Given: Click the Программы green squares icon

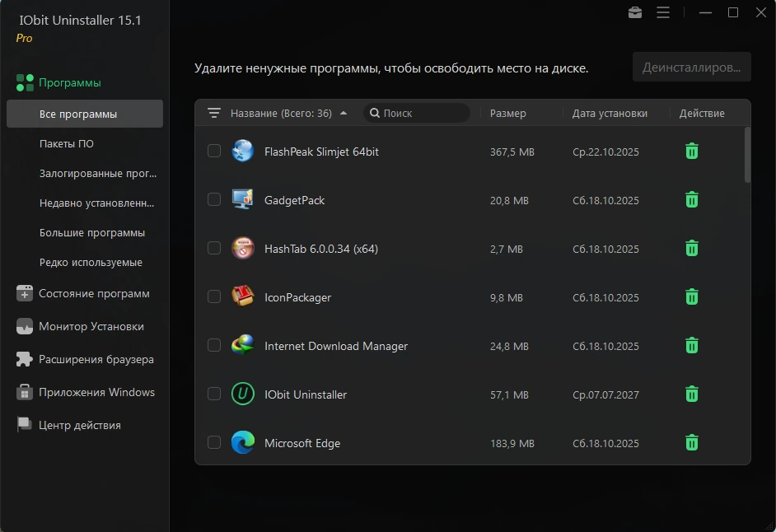Looking at the screenshot, I should click(25, 82).
